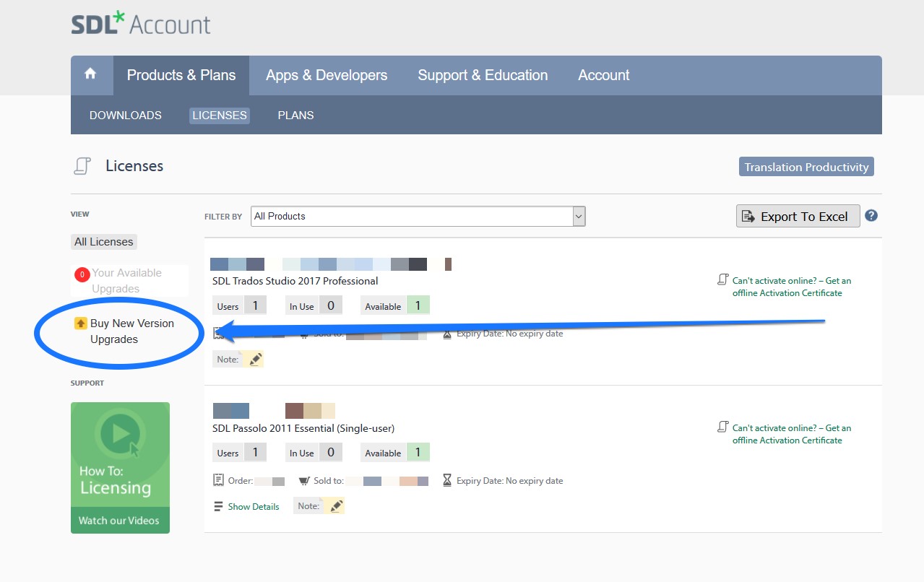Edit note pencil for Trados Studio license

click(x=255, y=359)
